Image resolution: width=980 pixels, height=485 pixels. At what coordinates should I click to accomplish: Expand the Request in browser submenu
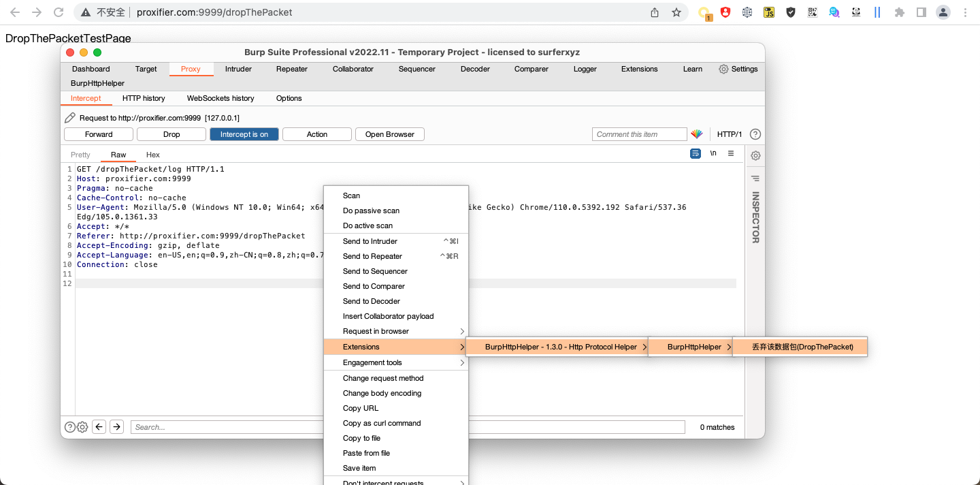396,331
